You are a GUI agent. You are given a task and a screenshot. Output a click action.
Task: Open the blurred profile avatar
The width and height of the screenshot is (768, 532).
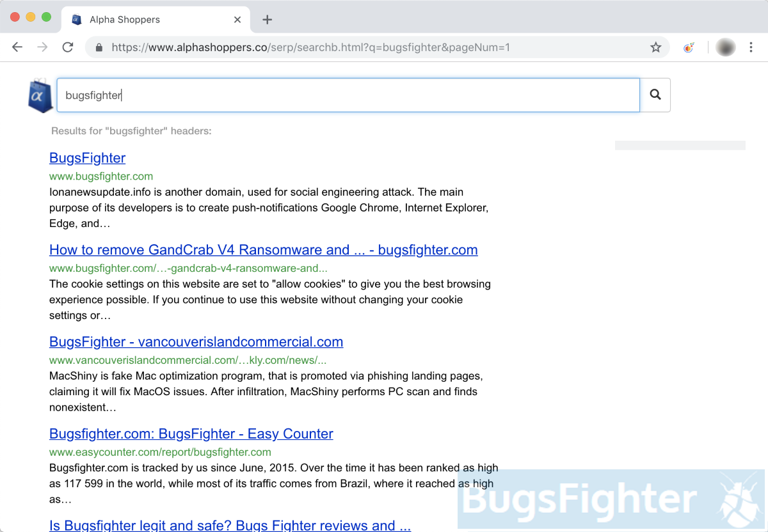tap(725, 47)
